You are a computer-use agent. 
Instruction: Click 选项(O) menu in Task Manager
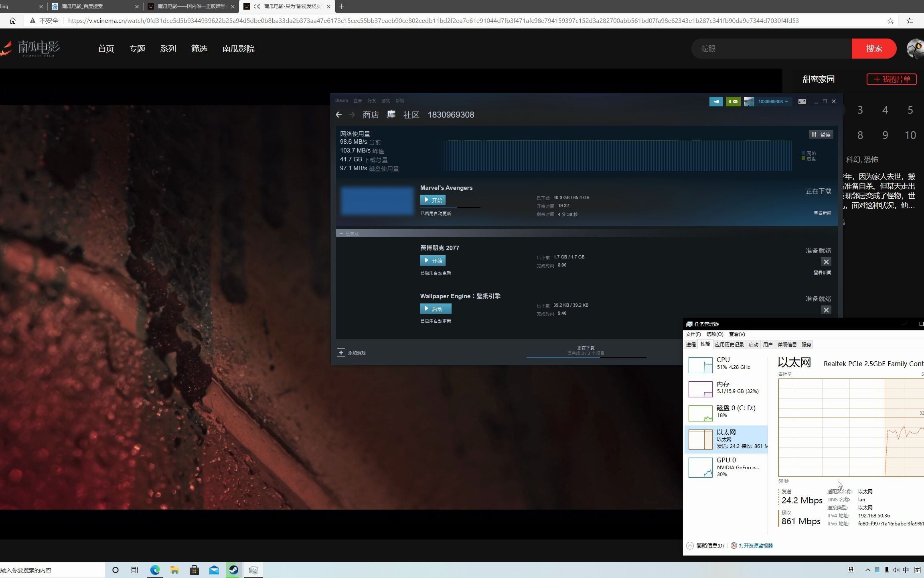(714, 334)
